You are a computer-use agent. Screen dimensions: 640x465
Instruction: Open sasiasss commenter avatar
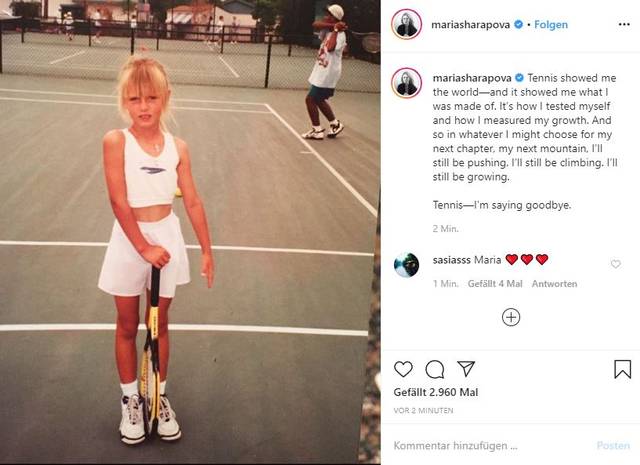pyautogui.click(x=406, y=265)
